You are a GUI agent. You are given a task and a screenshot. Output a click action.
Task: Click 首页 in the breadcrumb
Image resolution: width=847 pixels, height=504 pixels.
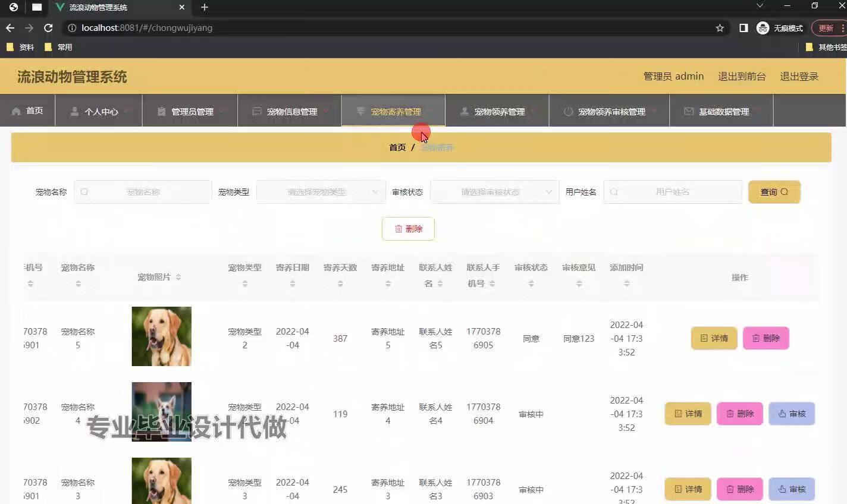(x=397, y=147)
